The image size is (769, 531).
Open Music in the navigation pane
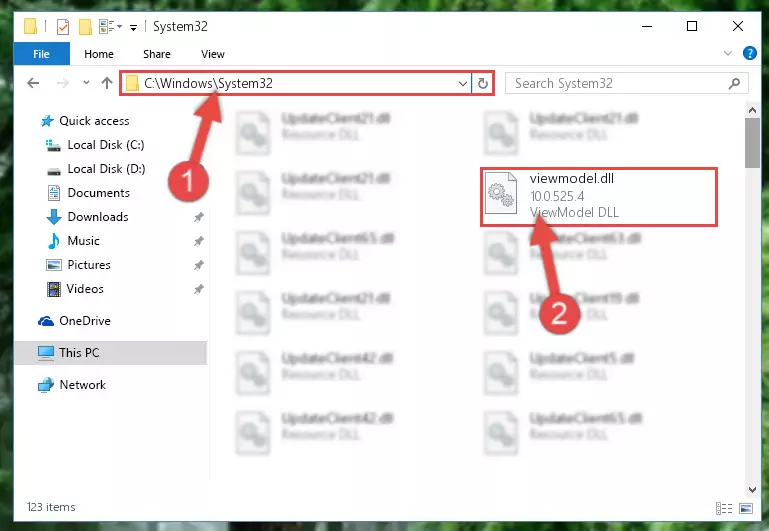83,241
